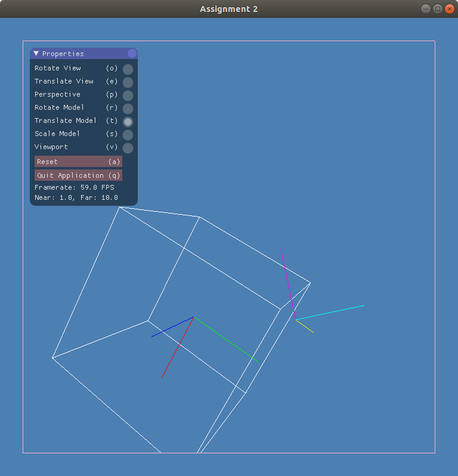Minimize the Assignment 2 window

[x=425, y=9]
